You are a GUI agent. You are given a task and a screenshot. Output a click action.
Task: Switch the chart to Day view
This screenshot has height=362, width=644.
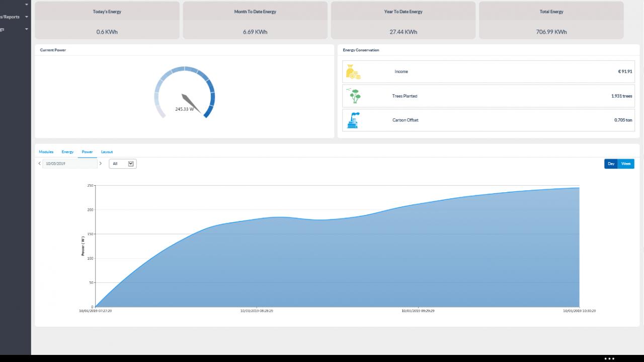pyautogui.click(x=611, y=164)
